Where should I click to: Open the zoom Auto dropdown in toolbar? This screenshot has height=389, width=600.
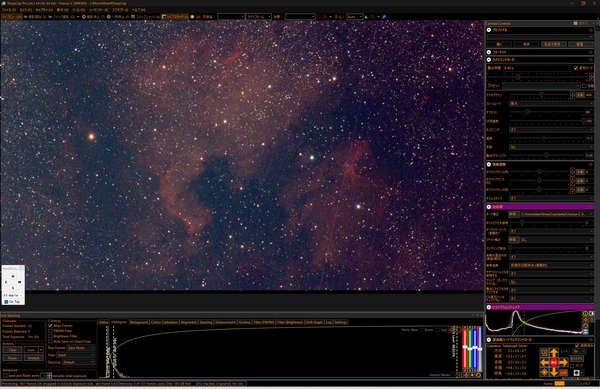point(354,17)
